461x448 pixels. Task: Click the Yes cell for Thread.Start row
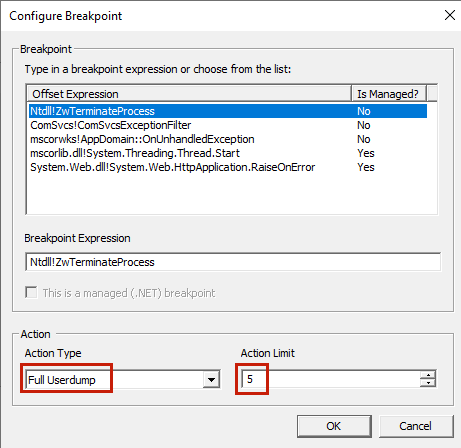click(366, 153)
